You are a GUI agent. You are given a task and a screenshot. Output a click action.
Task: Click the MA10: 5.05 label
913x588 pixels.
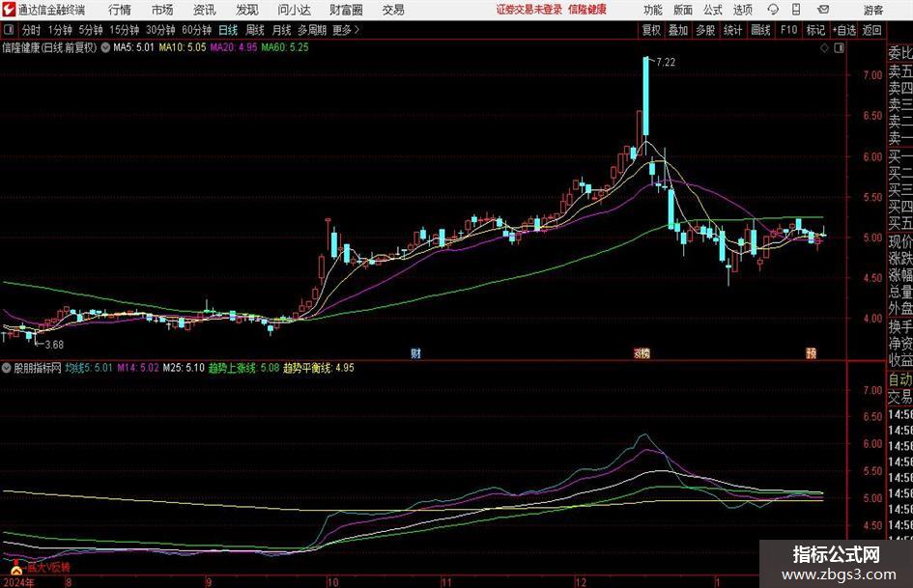click(x=183, y=47)
